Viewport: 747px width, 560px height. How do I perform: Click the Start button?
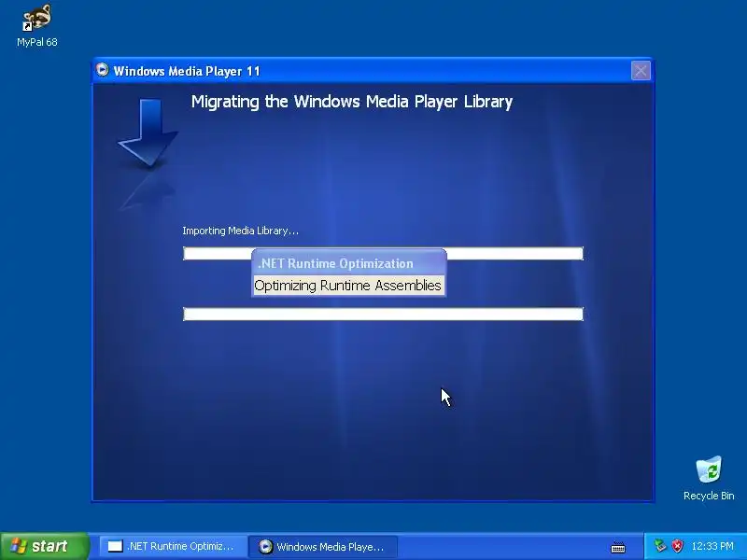[44, 546]
